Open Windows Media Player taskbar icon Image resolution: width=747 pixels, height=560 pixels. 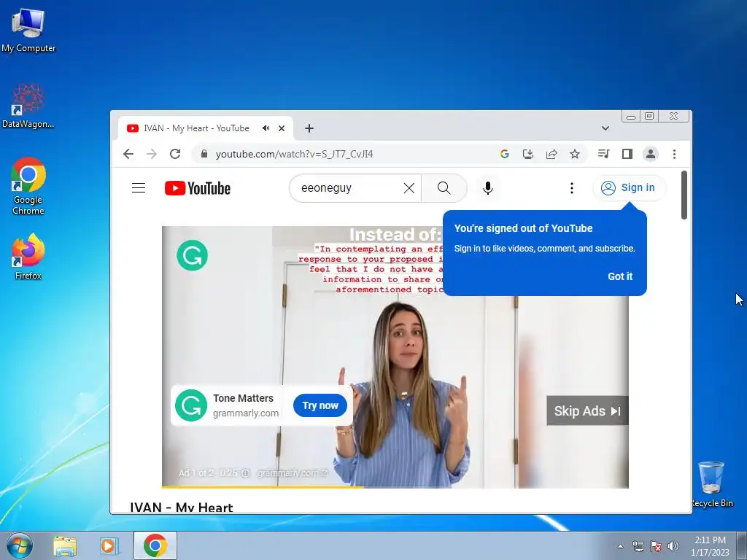[x=109, y=545]
